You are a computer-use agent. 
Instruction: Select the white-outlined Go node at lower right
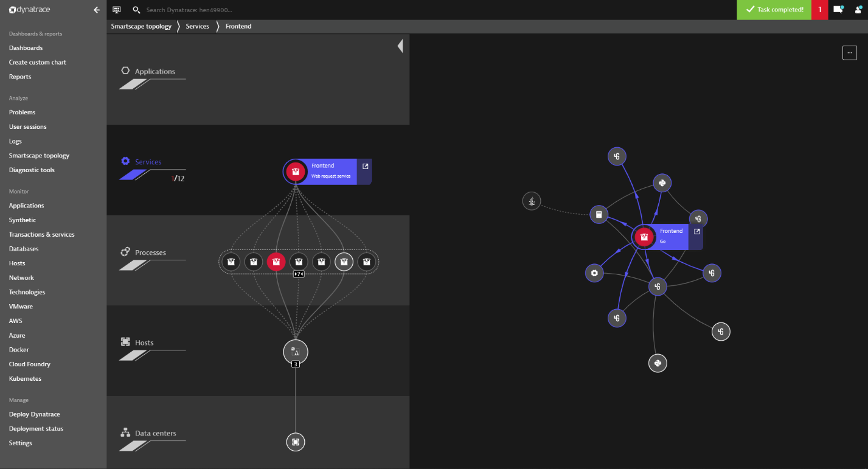[721, 332]
